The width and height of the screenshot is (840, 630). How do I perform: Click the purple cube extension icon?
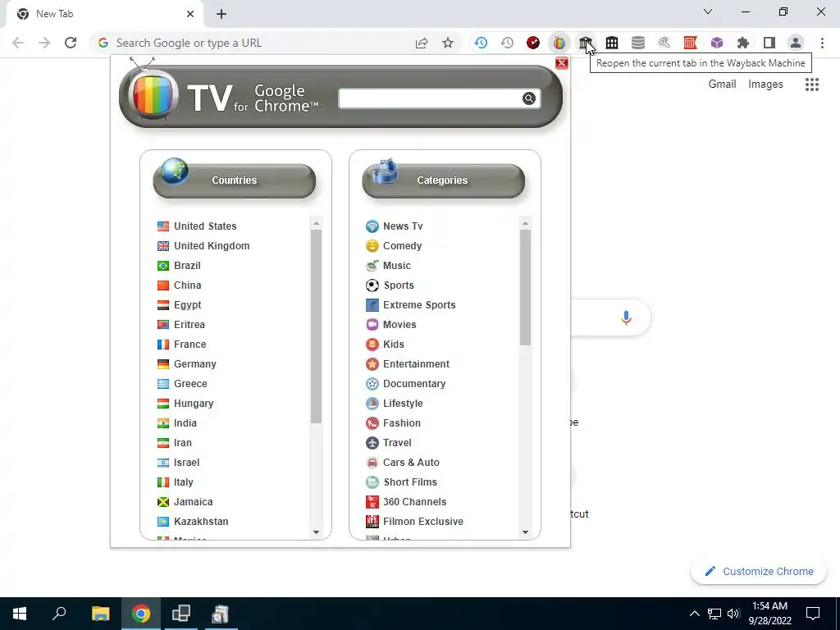[716, 43]
